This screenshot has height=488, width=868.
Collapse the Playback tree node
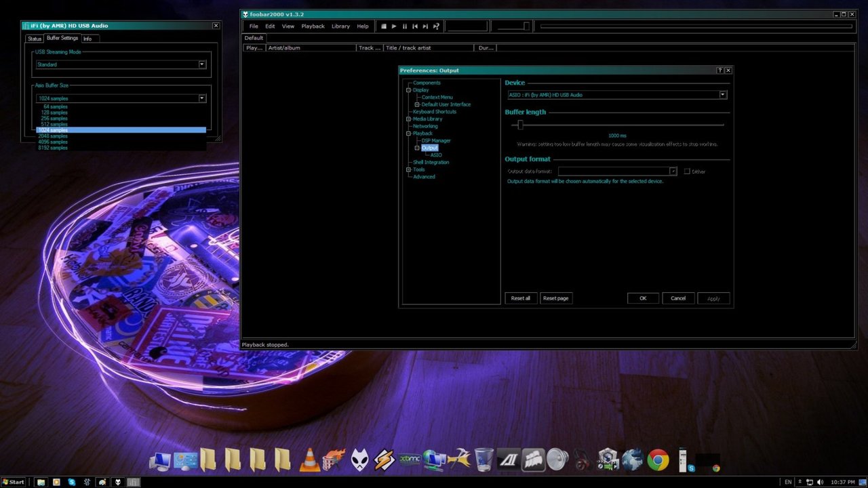[408, 134]
